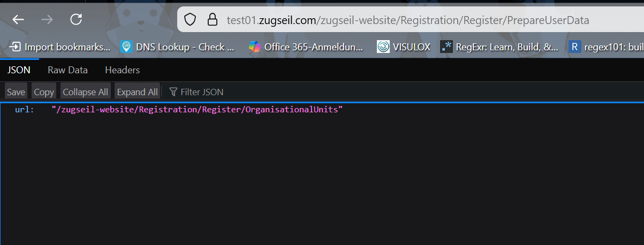Viewport: 644px width, 245px height.
Task: Click the address bar URL
Action: point(407,20)
